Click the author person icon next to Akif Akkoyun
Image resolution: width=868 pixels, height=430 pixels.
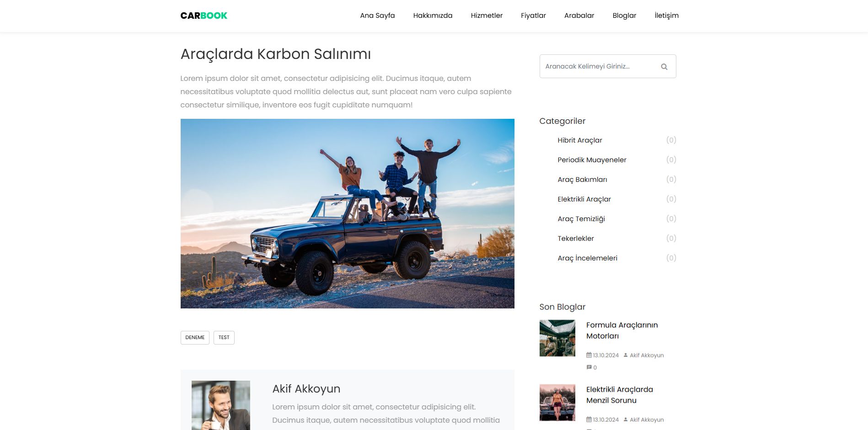[x=625, y=355]
